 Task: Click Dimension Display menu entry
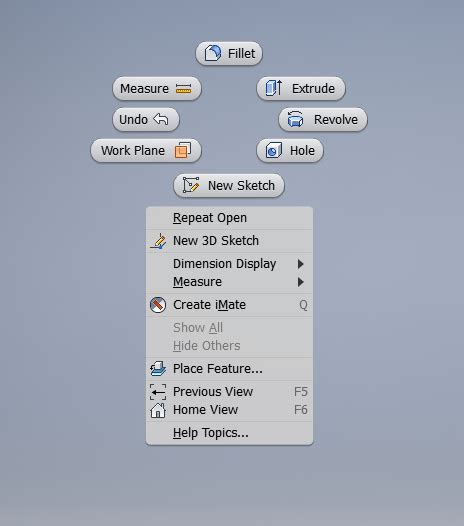(x=229, y=264)
